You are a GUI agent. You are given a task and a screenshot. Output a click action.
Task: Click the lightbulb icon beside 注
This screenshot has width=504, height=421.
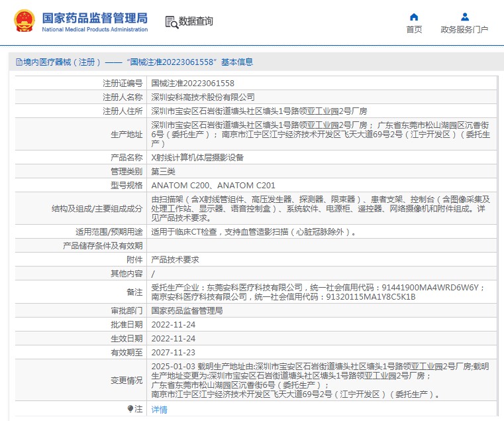click(x=130, y=409)
